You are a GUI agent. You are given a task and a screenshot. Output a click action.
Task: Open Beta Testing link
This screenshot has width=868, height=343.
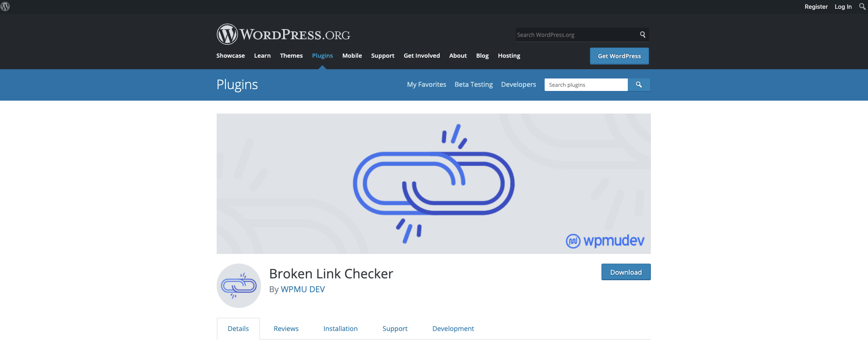(473, 84)
